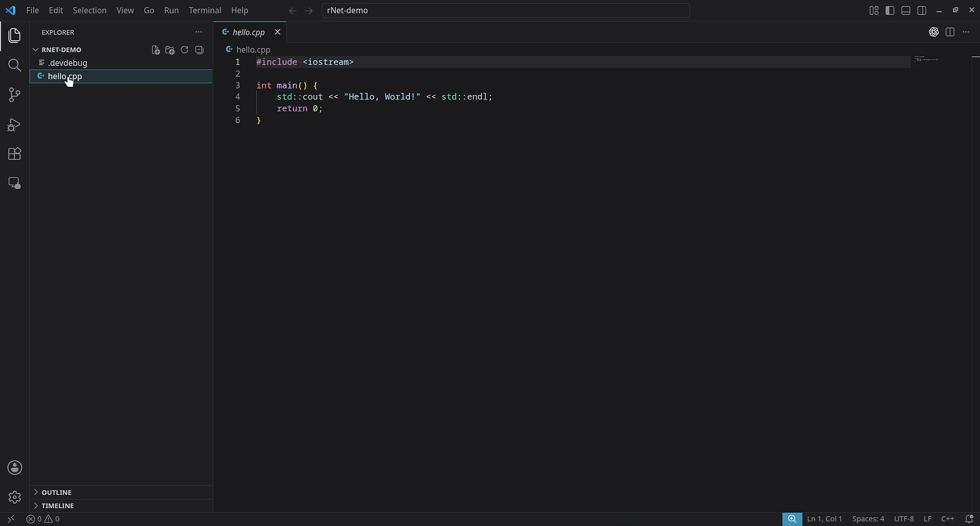Change cursor position via Ln 1, Col 1
The height and width of the screenshot is (526, 980).
tap(824, 519)
